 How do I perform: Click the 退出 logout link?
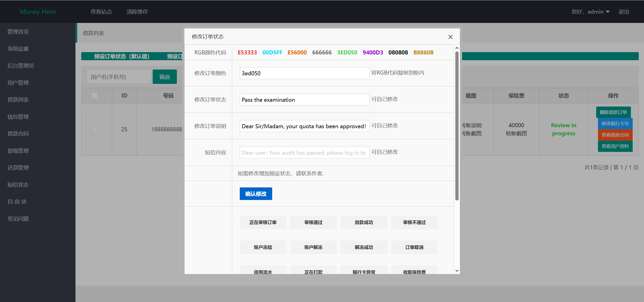click(x=624, y=12)
